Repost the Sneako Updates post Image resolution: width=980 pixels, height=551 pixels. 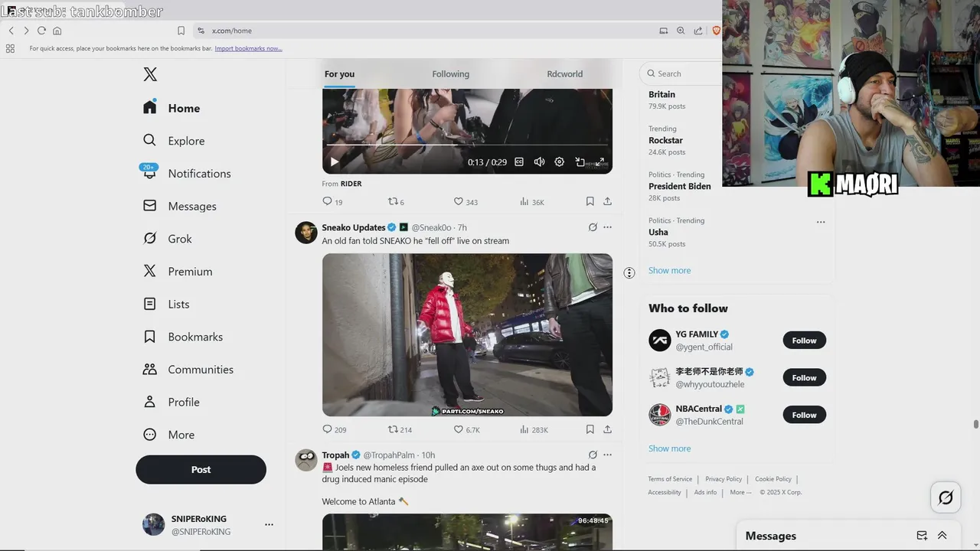point(400,429)
